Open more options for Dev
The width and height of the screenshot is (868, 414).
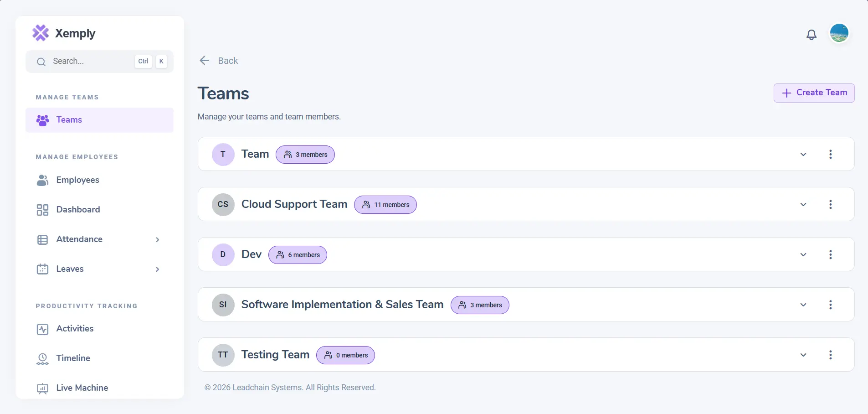point(831,254)
